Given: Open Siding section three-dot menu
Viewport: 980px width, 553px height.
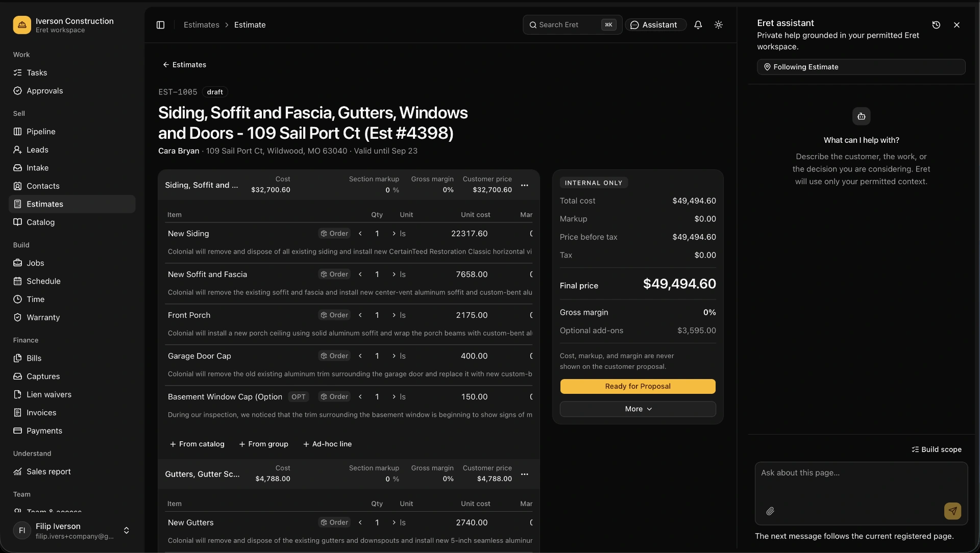Looking at the screenshot, I should [524, 185].
